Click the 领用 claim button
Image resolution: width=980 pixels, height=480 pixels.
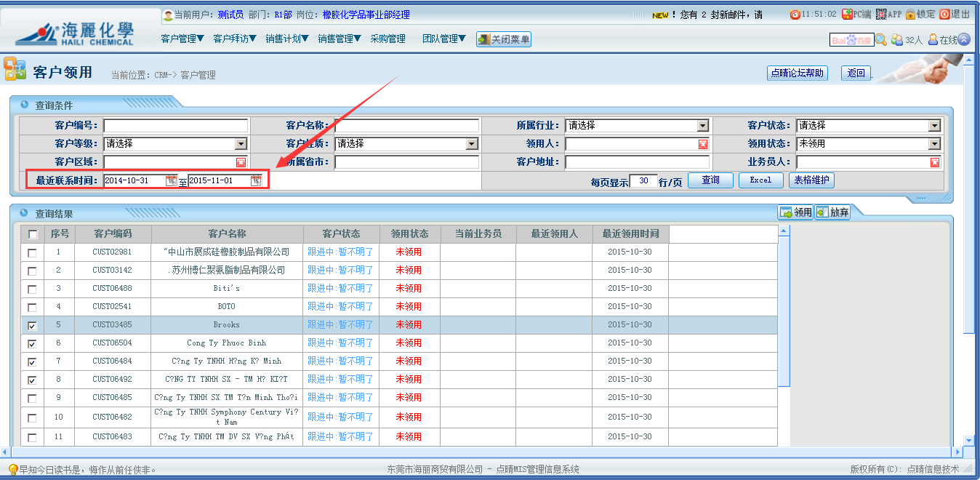tap(795, 212)
